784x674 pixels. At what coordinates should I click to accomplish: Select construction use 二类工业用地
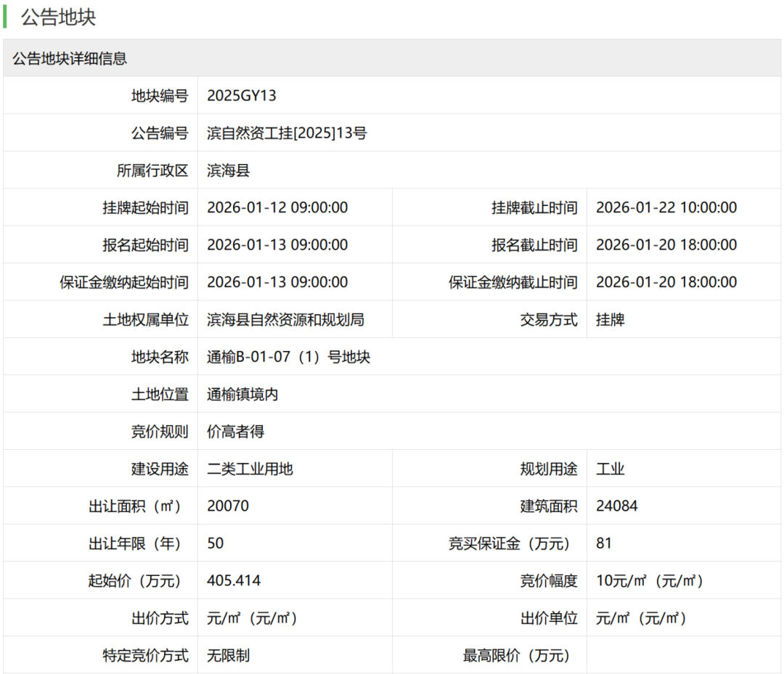(250, 469)
